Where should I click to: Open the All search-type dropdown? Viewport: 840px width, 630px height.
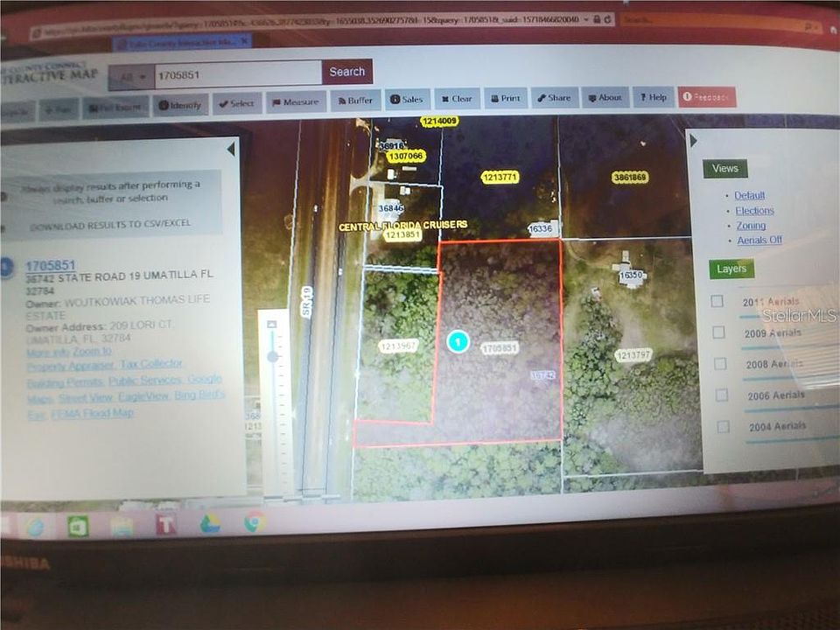[132, 77]
